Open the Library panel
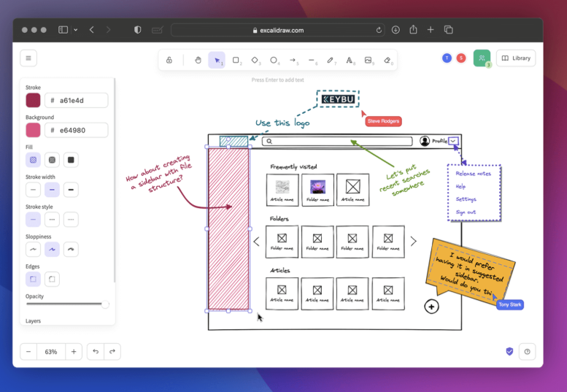The height and width of the screenshot is (392, 567). click(x=516, y=58)
